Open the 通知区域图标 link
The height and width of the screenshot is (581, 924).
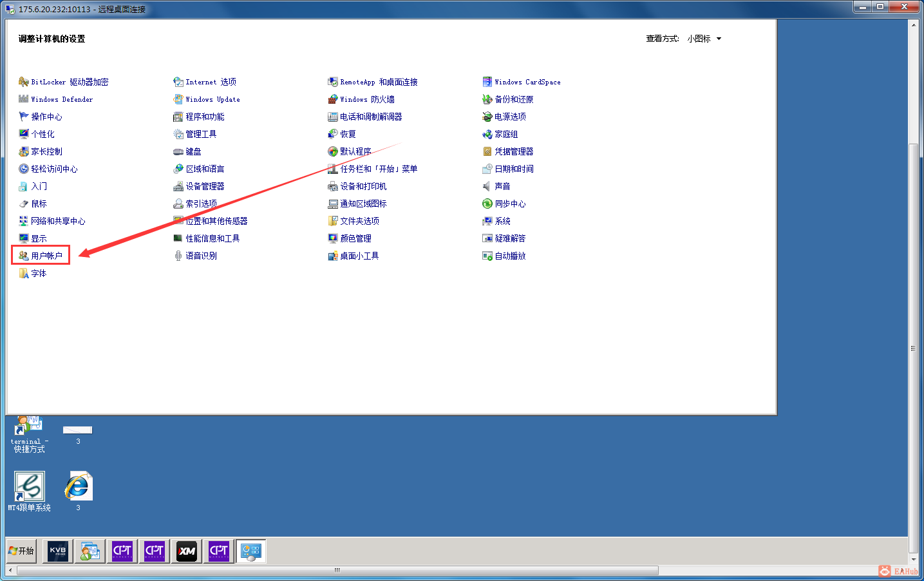coord(364,204)
